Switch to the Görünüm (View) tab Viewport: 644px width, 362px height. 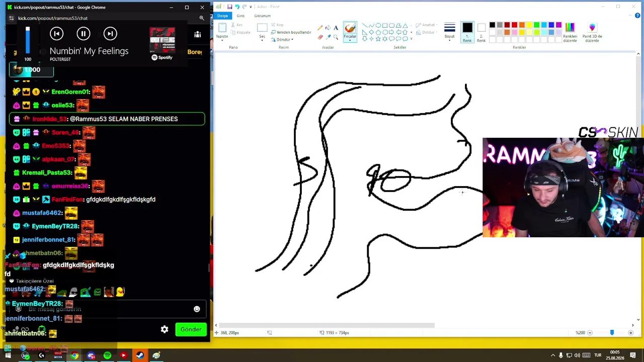(x=262, y=16)
